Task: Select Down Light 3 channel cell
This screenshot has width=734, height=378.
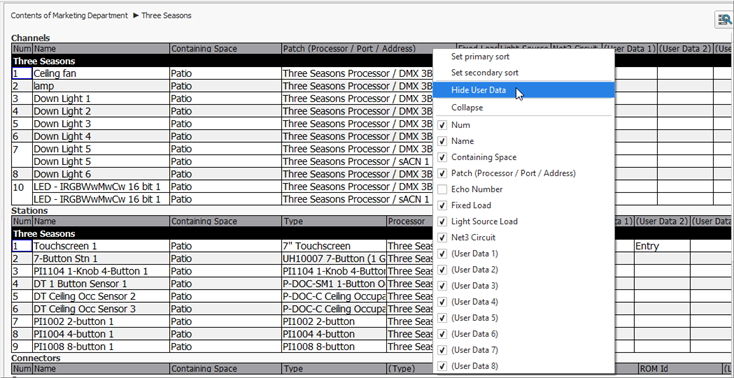Action: pyautogui.click(x=101, y=124)
